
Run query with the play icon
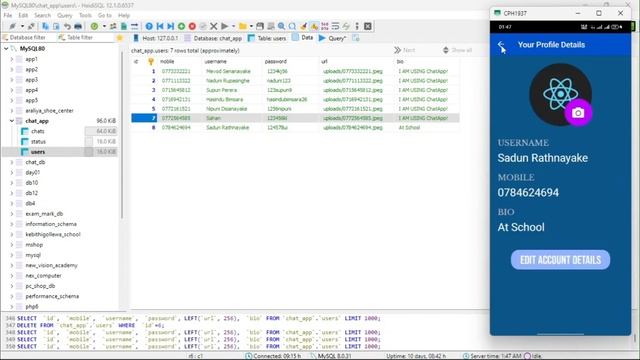pyautogui.click(x=224, y=26)
